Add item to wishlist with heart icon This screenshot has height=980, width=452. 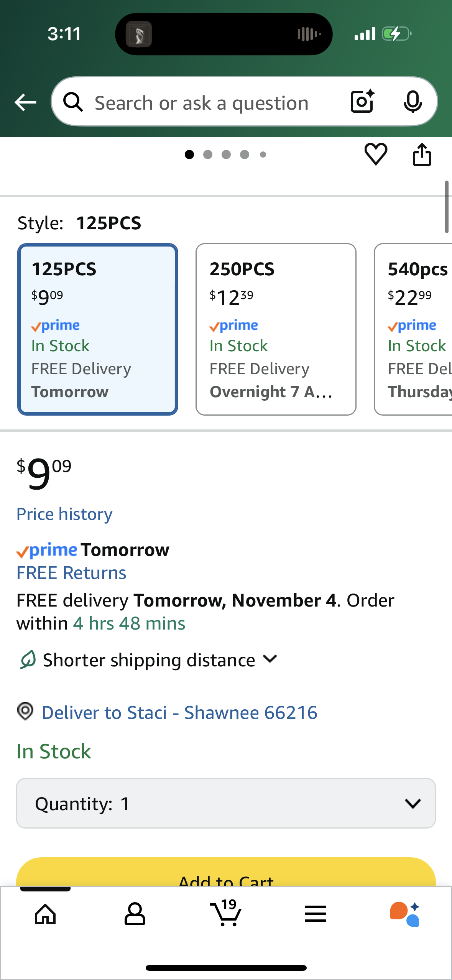pyautogui.click(x=376, y=154)
